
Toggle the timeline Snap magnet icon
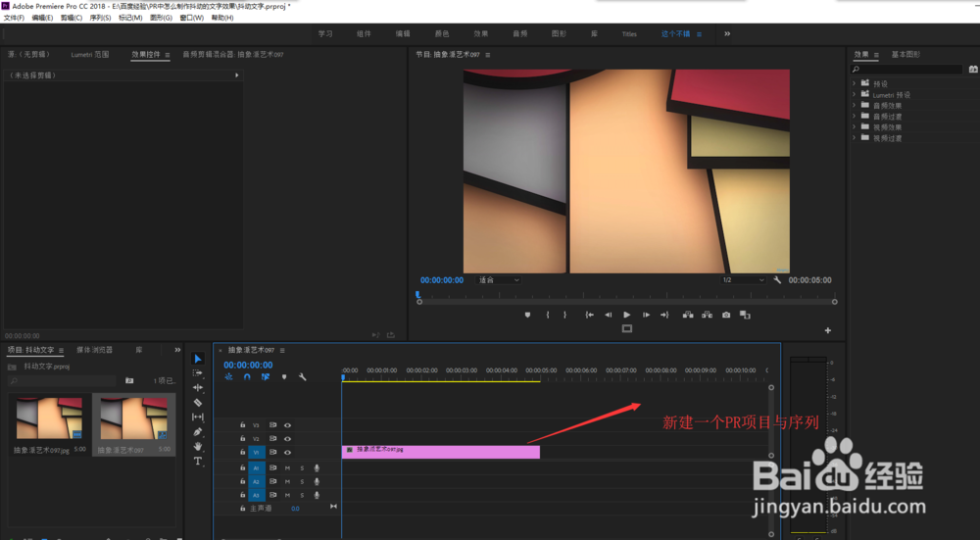(x=247, y=377)
